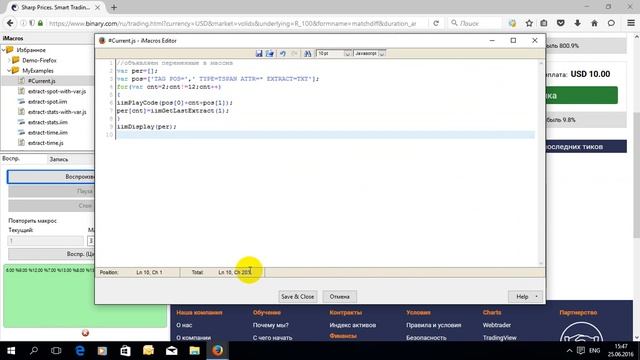The height and width of the screenshot is (360, 640).
Task: Click the Избранное folder icon
Action: click(10, 50)
